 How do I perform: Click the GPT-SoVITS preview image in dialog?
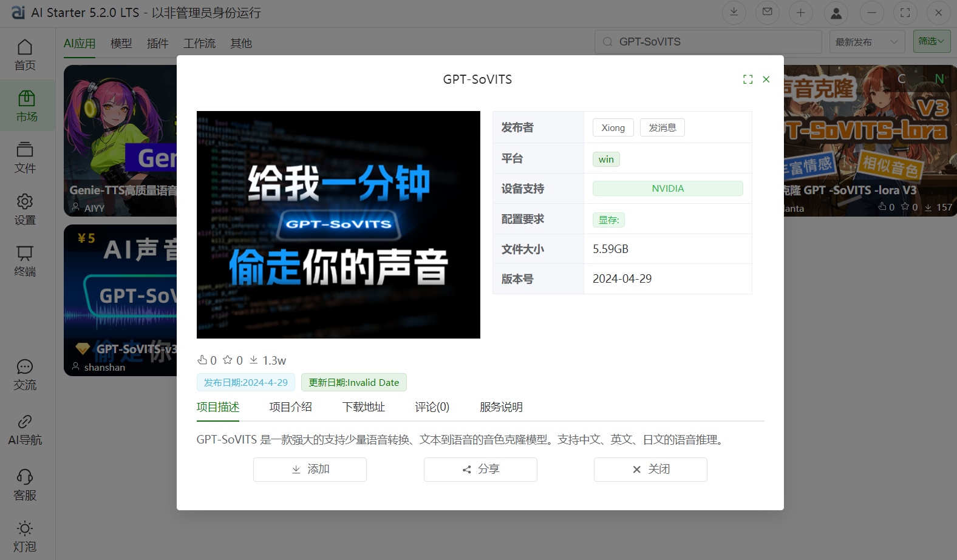pos(338,224)
